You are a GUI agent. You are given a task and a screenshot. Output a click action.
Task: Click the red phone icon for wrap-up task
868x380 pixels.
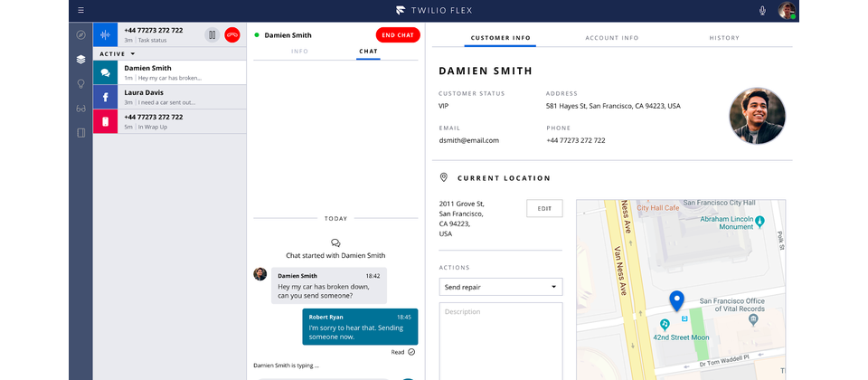pyautogui.click(x=105, y=121)
